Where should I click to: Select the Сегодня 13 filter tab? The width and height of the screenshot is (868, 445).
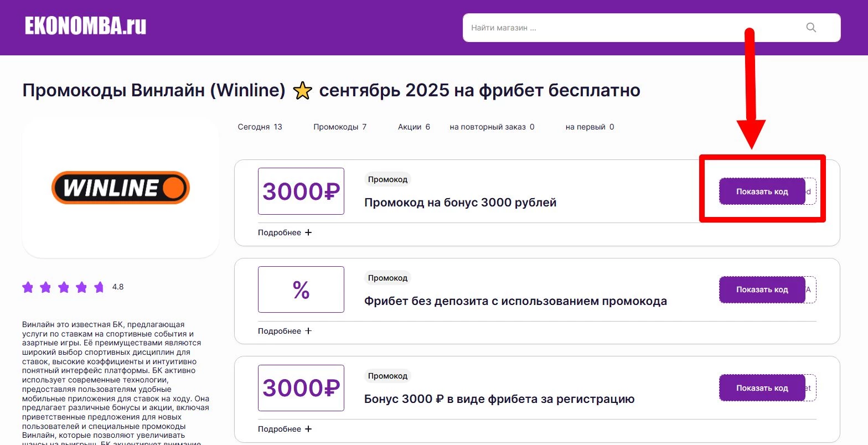[260, 127]
